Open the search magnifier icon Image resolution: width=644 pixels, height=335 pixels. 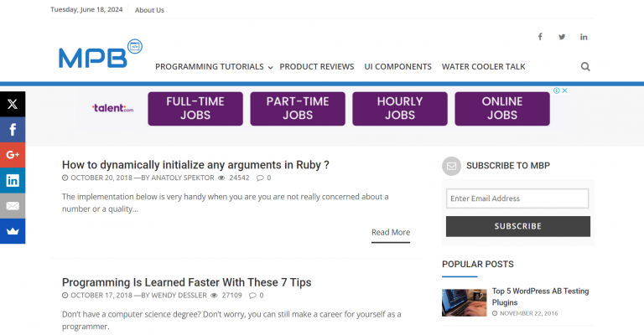585,67
